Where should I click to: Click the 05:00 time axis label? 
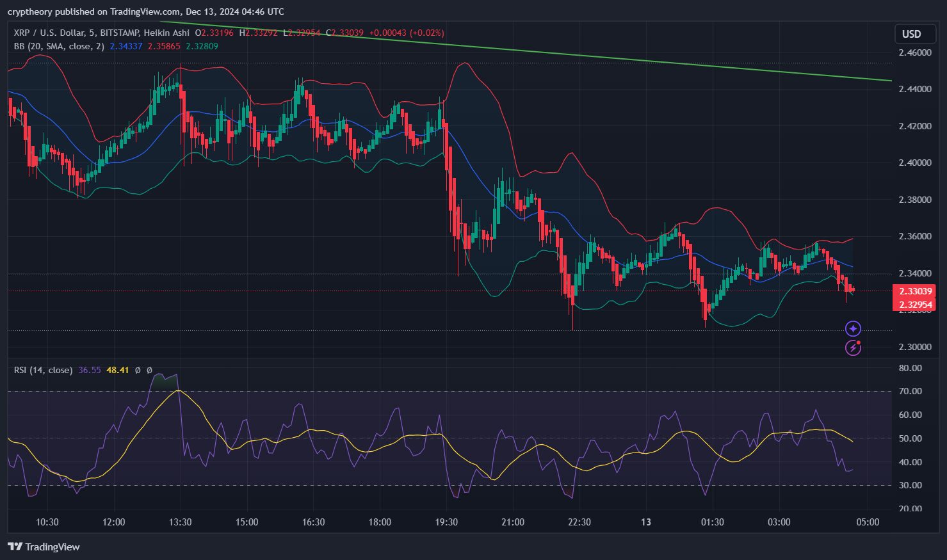[x=868, y=522]
